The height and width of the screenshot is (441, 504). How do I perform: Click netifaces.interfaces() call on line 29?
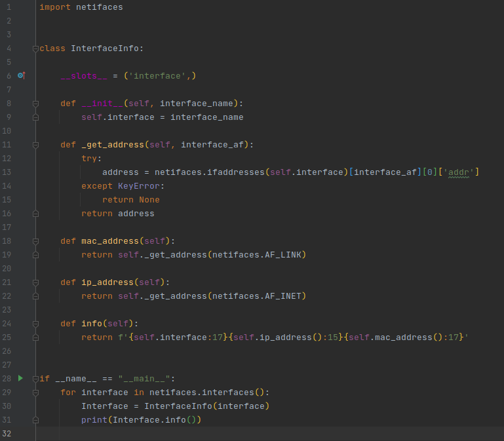click(206, 393)
